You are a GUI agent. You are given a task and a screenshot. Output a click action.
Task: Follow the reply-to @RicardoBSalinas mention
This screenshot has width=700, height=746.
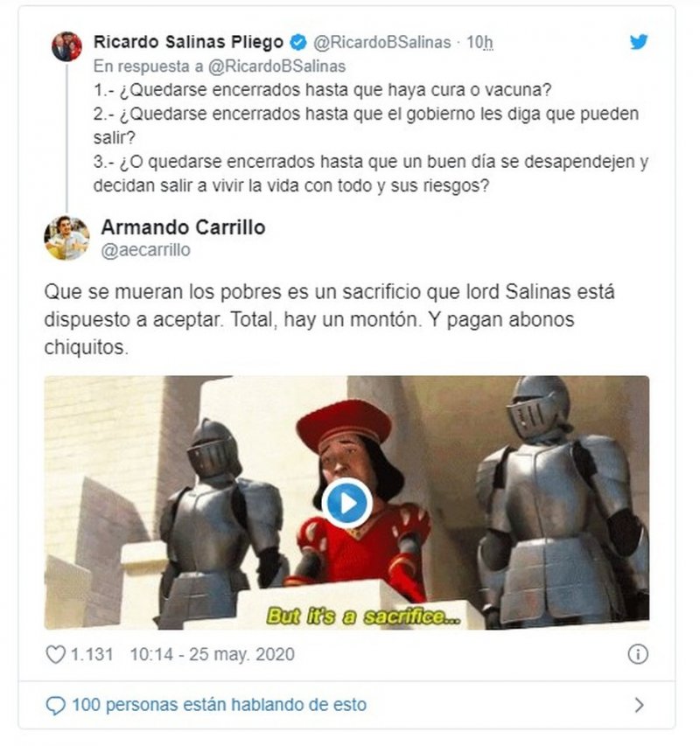pos(277,66)
